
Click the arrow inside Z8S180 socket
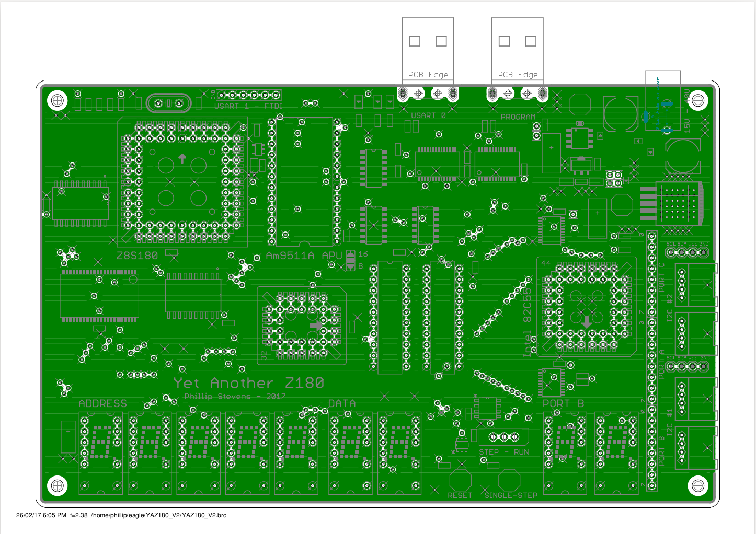[x=182, y=158]
